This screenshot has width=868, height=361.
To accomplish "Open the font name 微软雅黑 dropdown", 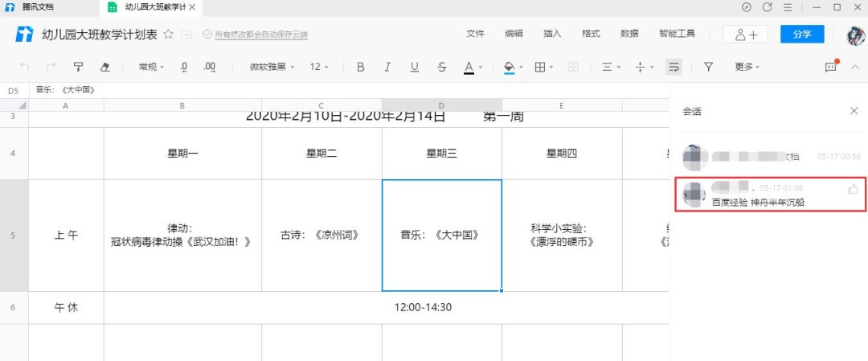I will click(272, 68).
